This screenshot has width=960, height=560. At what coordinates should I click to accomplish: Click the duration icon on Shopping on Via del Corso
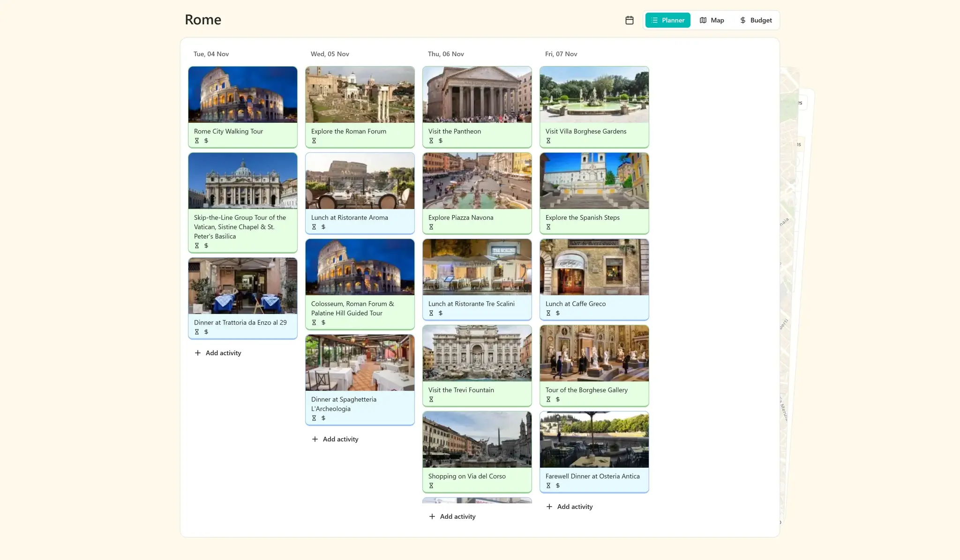[431, 485]
